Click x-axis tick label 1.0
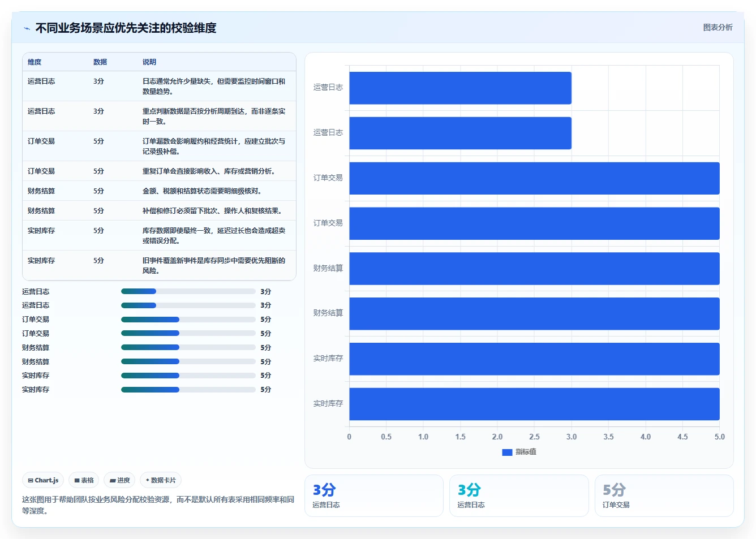This screenshot has height=539, width=756. click(x=423, y=437)
